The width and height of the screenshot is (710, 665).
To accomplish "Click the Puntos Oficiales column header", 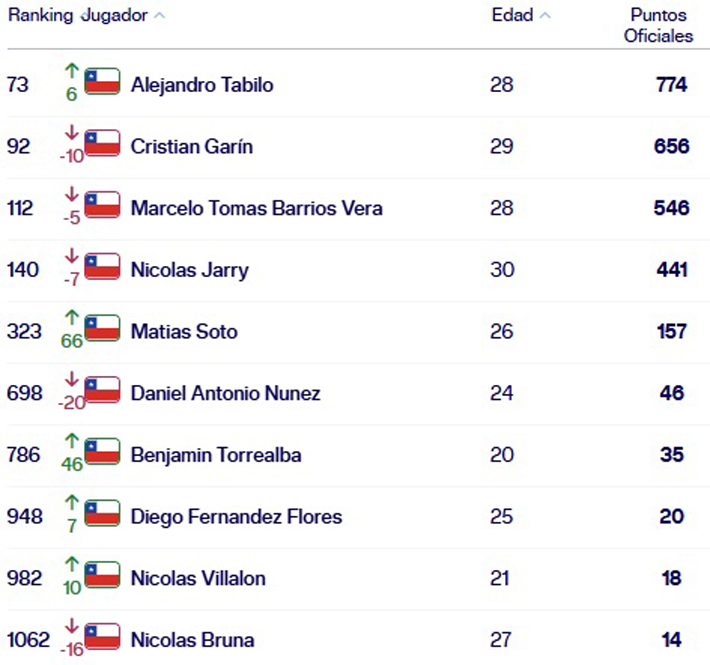I will pos(658,25).
